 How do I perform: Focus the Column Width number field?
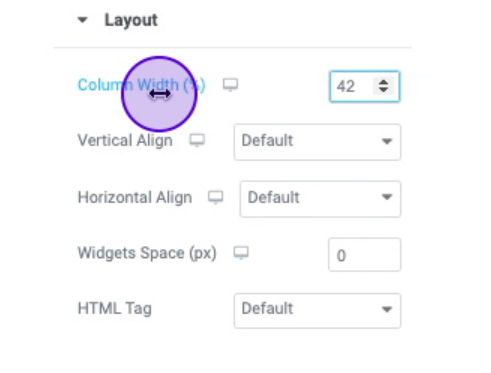pos(365,86)
